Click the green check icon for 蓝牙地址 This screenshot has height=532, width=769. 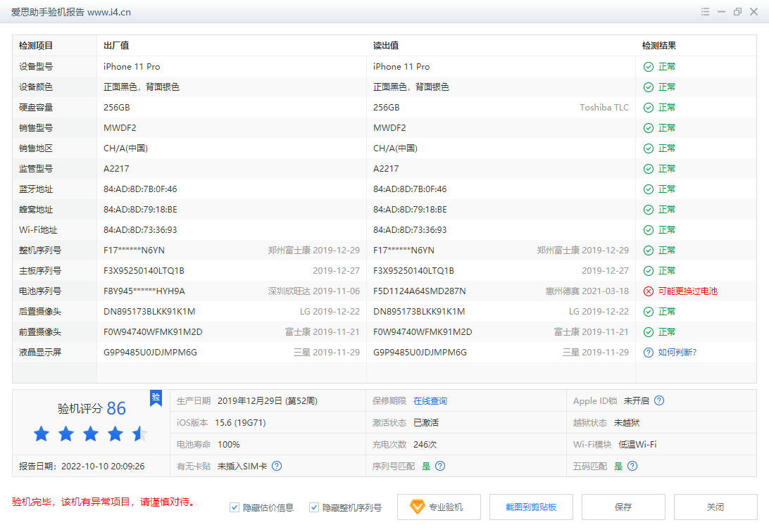pos(649,189)
